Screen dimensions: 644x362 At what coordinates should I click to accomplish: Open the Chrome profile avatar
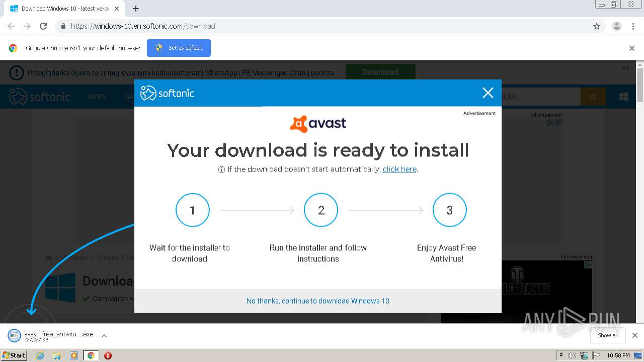click(616, 26)
